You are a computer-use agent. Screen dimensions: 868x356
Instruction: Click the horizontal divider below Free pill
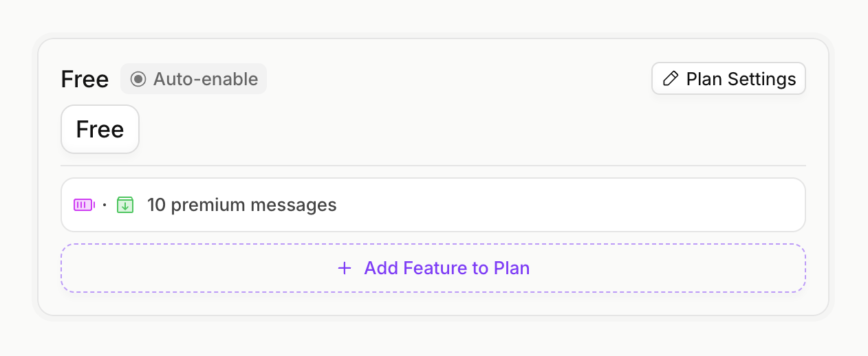[433, 166]
